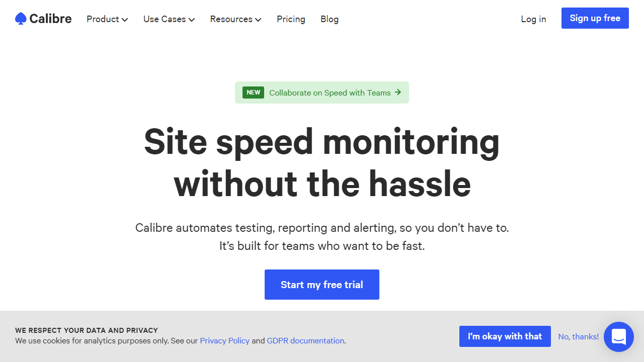Go to the Blog page

330,19
